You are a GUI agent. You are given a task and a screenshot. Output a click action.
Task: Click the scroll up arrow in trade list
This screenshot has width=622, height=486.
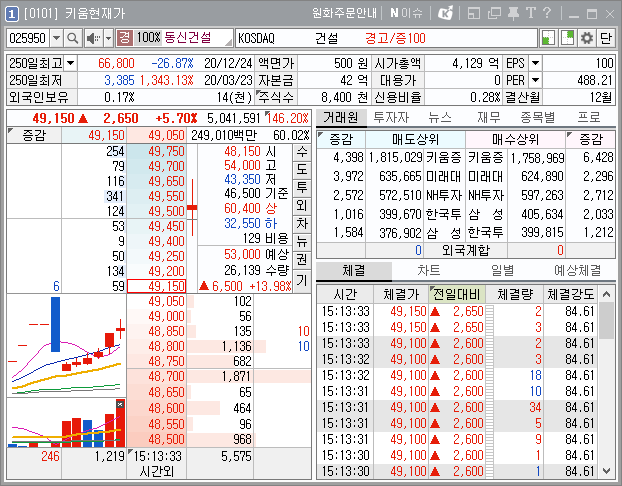point(606,294)
